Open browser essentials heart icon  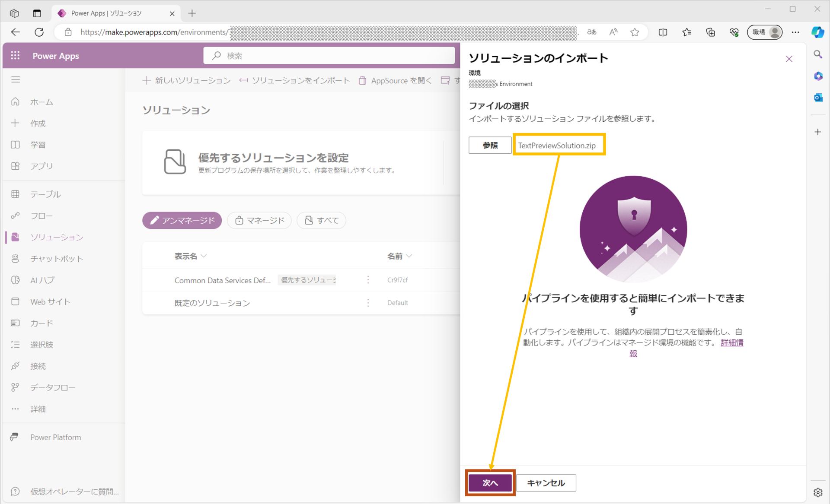tap(734, 32)
